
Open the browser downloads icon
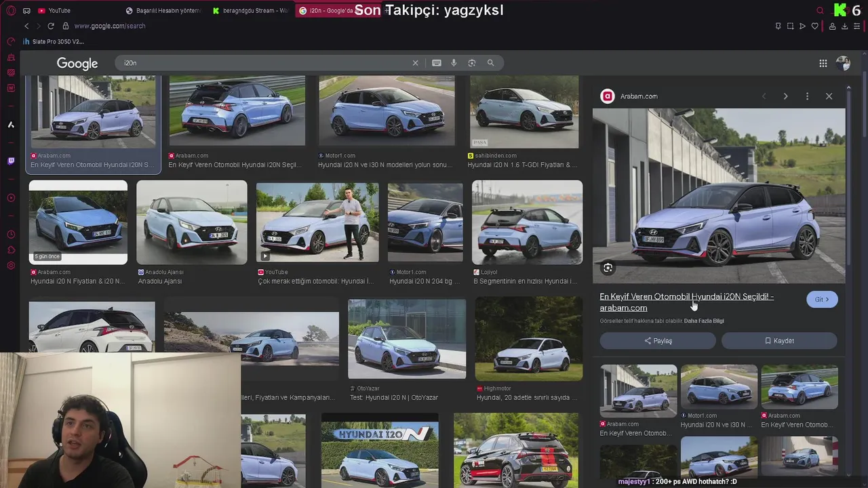(844, 26)
